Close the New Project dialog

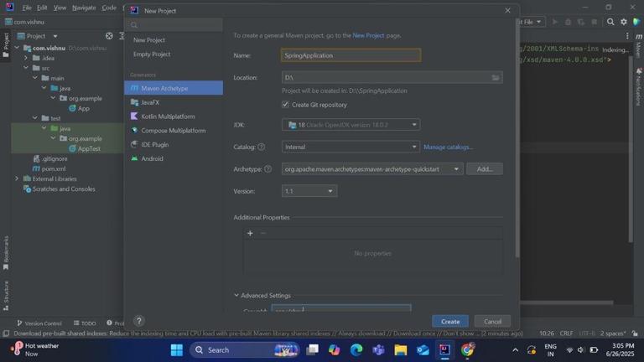(507, 11)
